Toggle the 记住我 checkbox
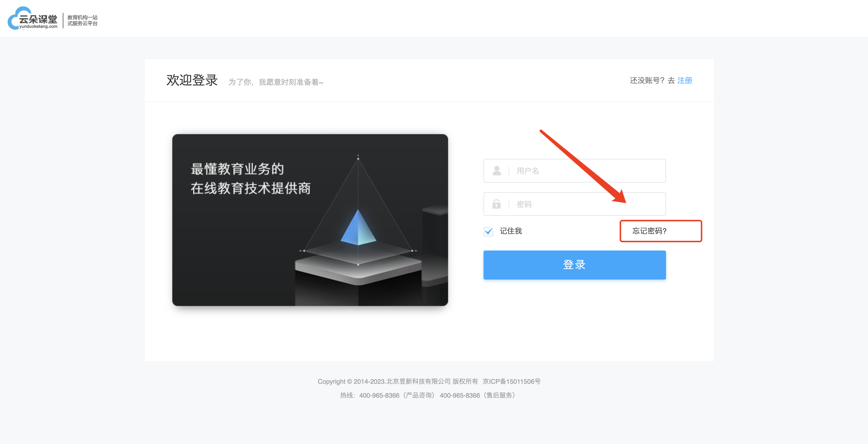The height and width of the screenshot is (444, 868). (488, 232)
